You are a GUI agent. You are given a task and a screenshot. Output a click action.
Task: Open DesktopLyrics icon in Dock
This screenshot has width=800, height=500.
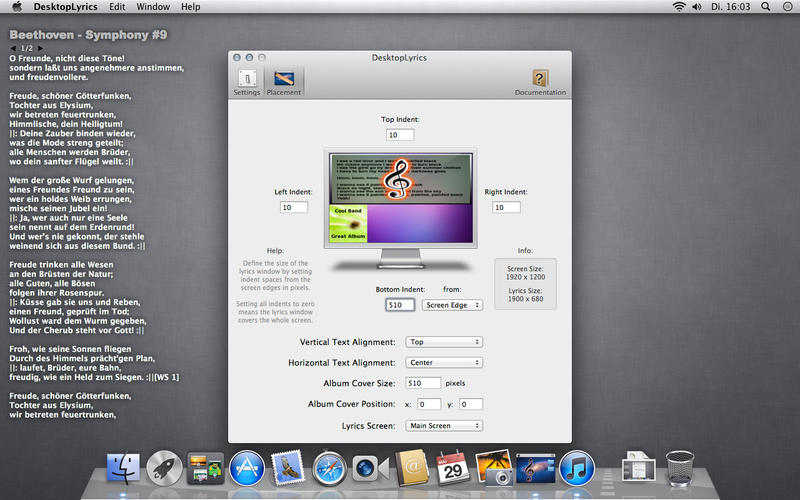[x=536, y=468]
